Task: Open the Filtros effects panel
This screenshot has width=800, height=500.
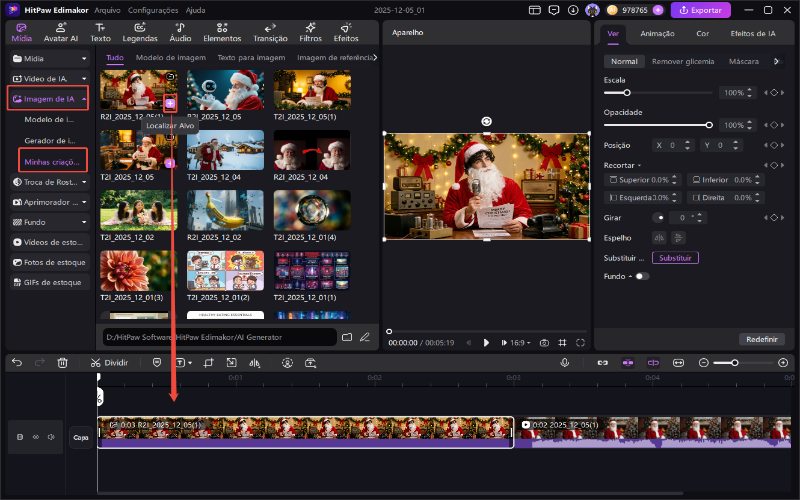Action: [311, 32]
